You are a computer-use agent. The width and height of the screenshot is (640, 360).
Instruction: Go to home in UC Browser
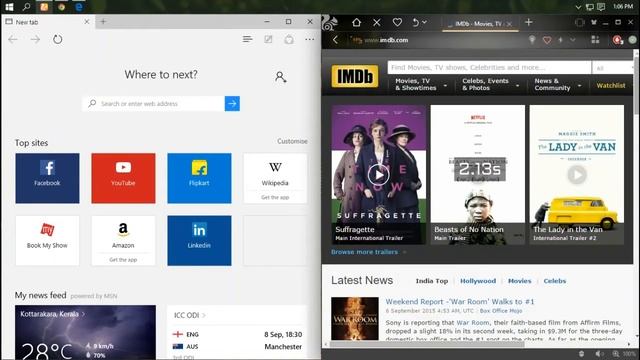coord(356,22)
